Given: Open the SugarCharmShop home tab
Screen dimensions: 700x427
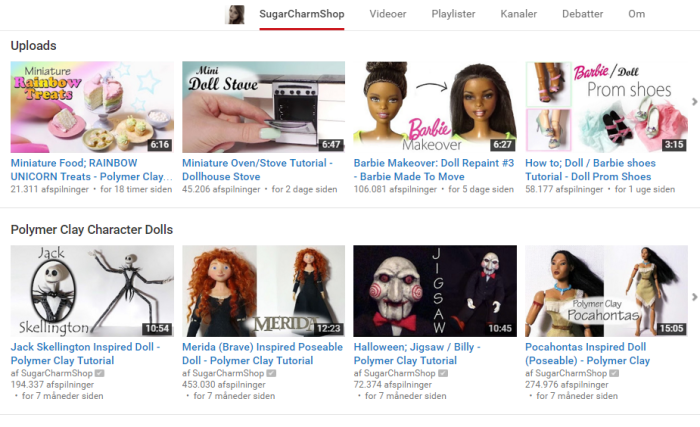Looking at the screenshot, I should click(302, 14).
